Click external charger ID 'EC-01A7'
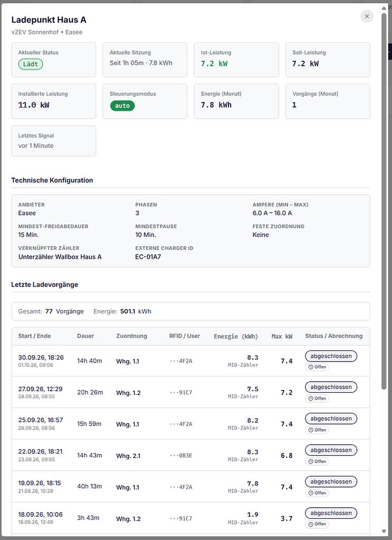The height and width of the screenshot is (540, 392). coord(148,257)
